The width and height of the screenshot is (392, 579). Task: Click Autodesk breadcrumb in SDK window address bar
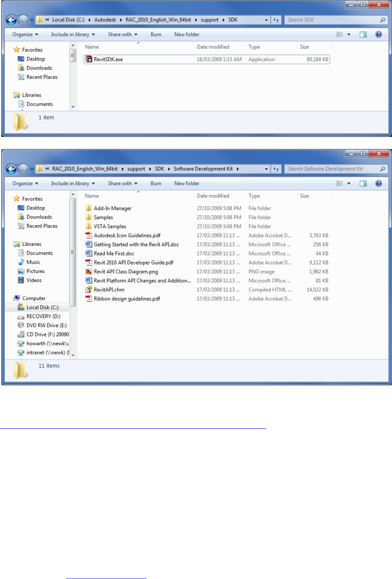click(x=105, y=20)
